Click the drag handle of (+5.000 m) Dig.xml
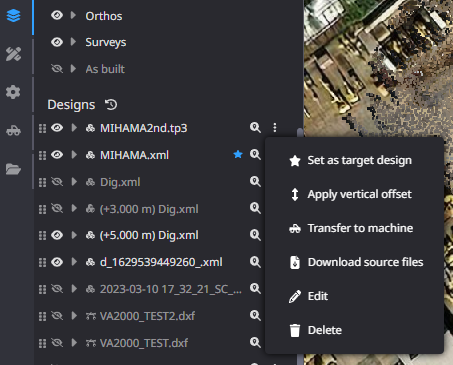Image resolution: width=453 pixels, height=365 pixels. (x=42, y=236)
